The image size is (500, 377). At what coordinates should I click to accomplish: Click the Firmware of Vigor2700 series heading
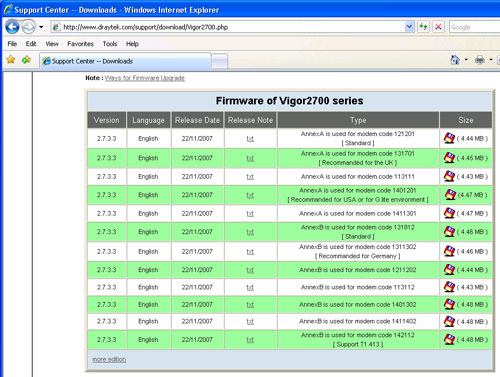289,101
